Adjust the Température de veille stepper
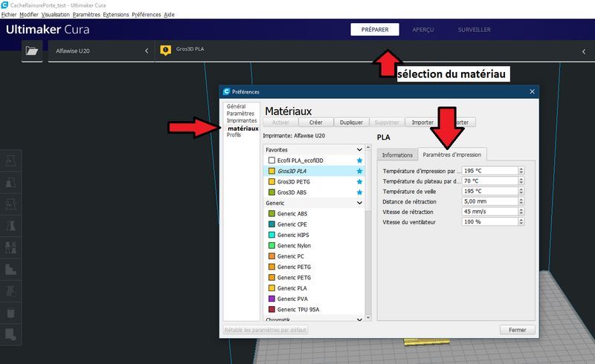This screenshot has width=595, height=364. (x=521, y=191)
